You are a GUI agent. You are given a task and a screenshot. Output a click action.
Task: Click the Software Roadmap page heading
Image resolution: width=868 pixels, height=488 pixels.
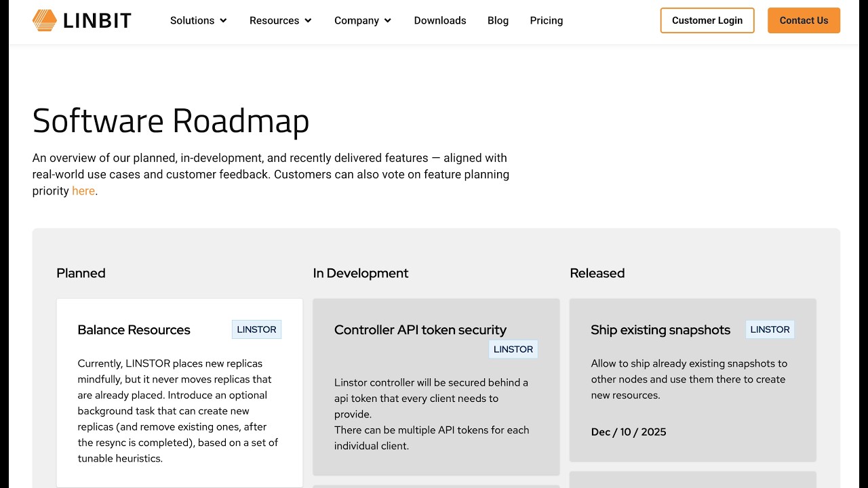171,121
